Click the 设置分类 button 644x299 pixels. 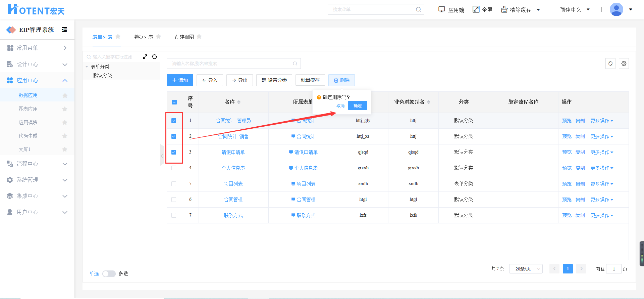tap(274, 80)
